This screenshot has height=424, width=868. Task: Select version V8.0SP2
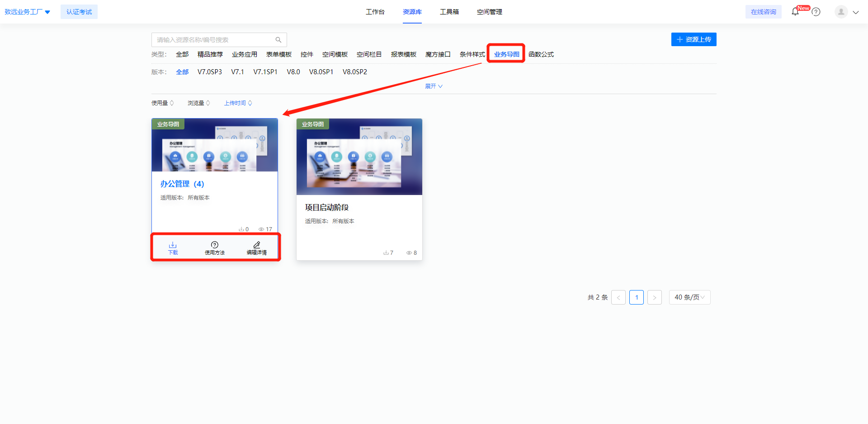[355, 72]
